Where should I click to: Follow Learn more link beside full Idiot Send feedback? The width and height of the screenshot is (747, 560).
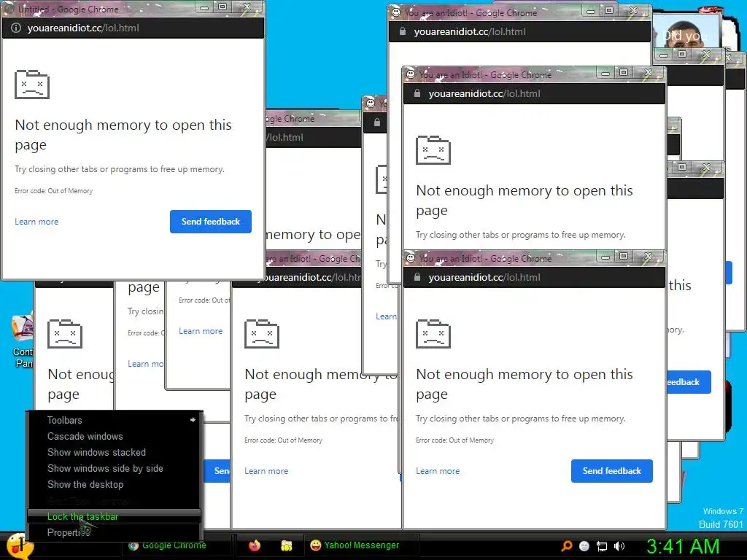(438, 471)
